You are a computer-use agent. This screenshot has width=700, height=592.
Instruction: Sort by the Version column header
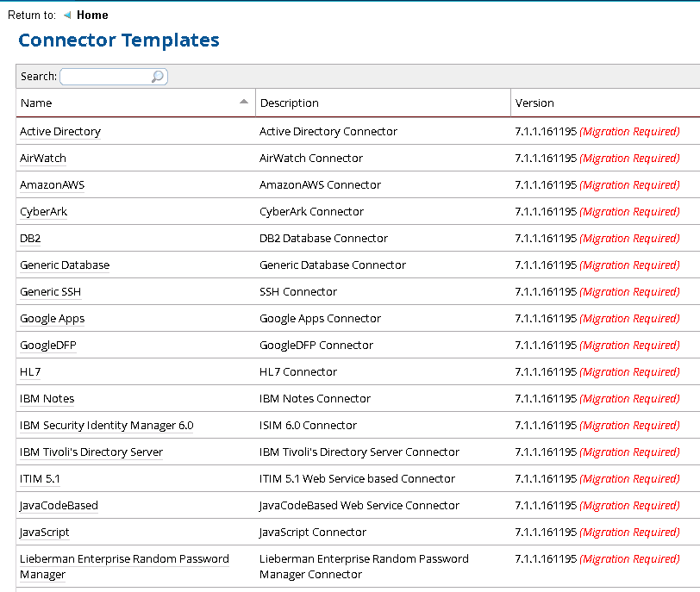(x=534, y=103)
